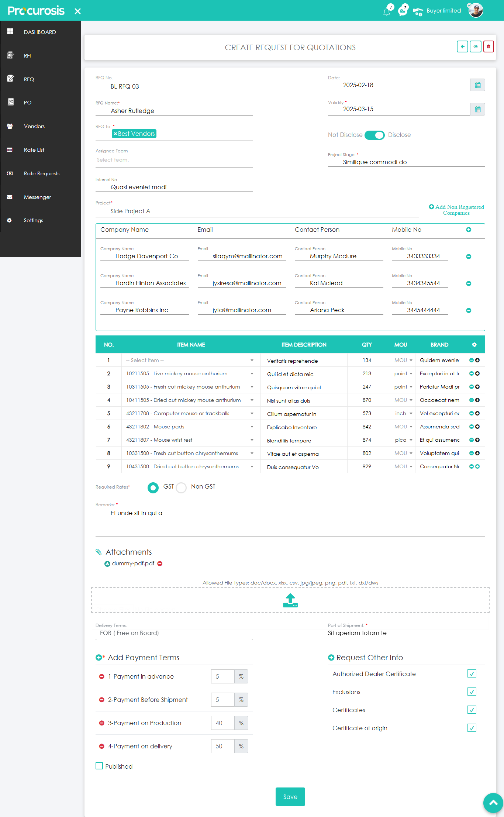Check the Published checkbox
The width and height of the screenshot is (504, 817).
click(99, 766)
